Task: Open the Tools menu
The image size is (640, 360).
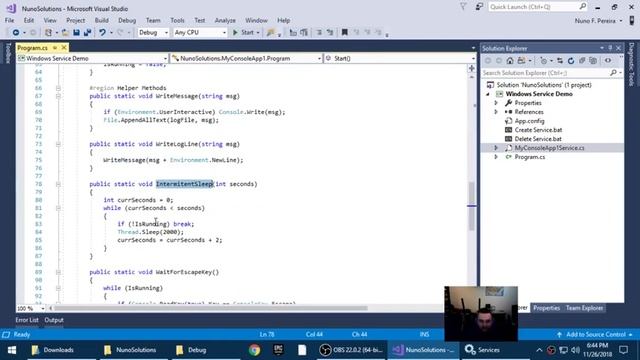Action: (x=177, y=20)
